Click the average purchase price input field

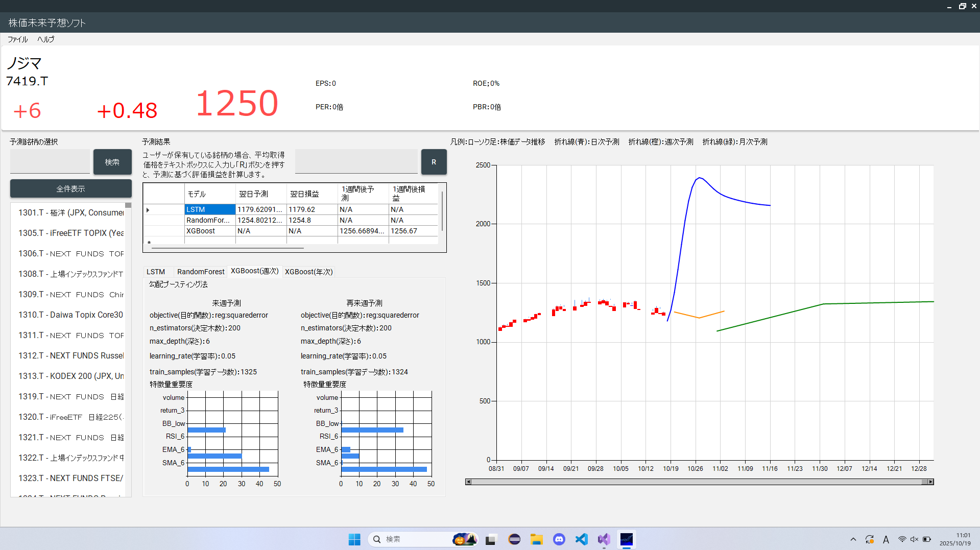356,162
